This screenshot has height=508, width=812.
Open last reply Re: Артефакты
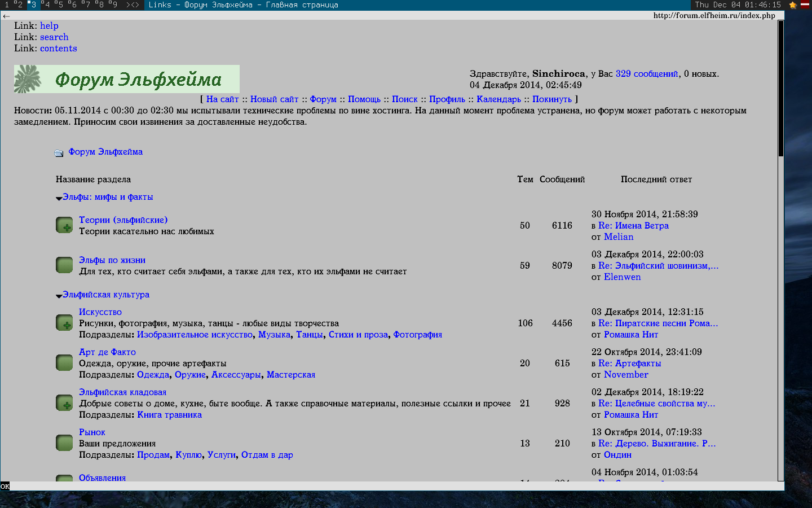[x=630, y=364]
